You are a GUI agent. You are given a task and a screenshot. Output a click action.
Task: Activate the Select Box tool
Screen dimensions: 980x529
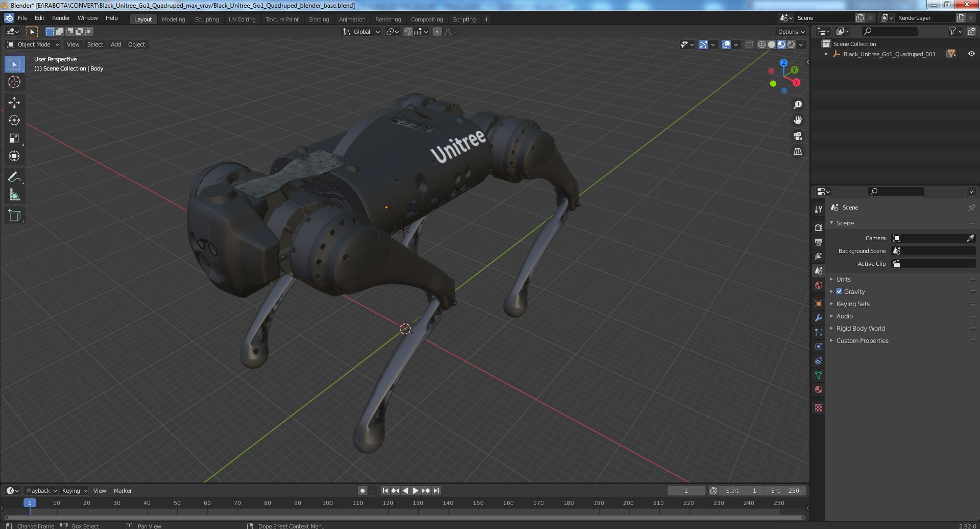(x=14, y=64)
